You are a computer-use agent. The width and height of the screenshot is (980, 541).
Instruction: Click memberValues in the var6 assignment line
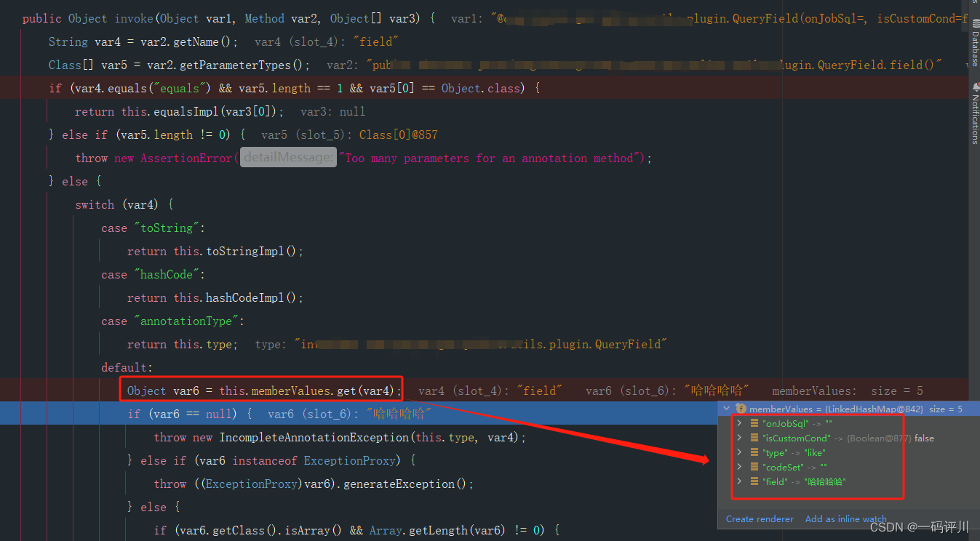coord(290,390)
